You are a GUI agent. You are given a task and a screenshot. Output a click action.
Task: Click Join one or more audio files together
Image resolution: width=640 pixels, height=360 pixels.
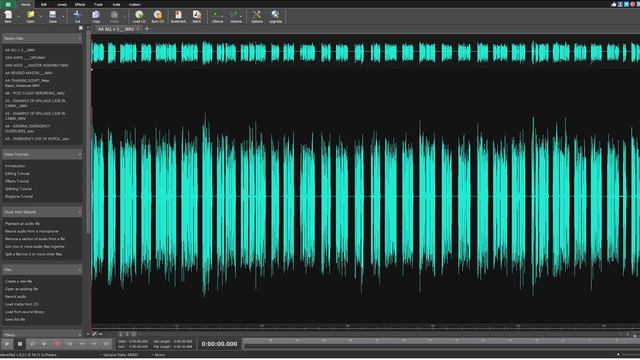click(35, 247)
